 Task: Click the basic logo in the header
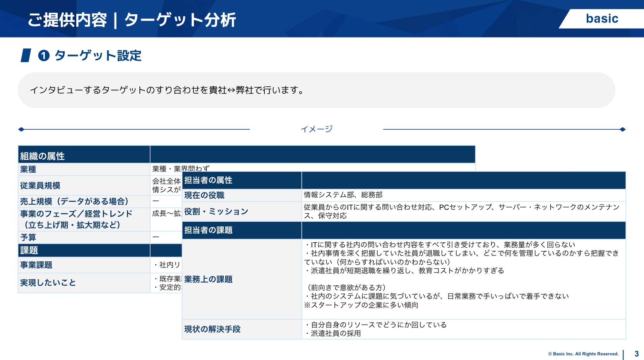[601, 19]
